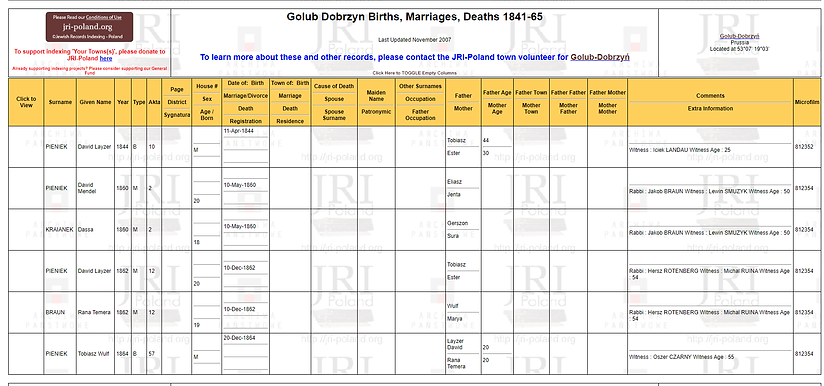
Task: Toggle empty columns via TOGGLE text
Action: tap(415, 73)
